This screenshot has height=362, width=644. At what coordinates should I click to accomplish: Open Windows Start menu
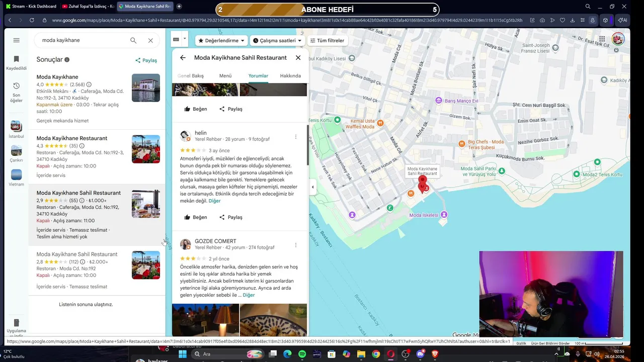183,354
